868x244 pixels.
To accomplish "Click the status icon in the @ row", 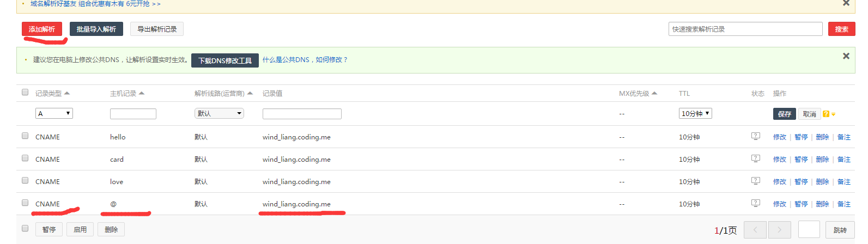I will click(x=755, y=203).
